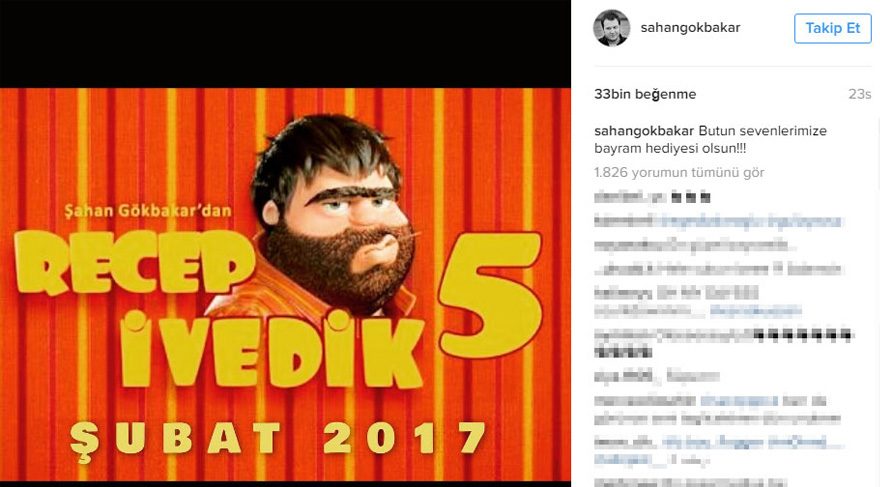Click the blurred blue hashtag in the second comment

coord(752,222)
